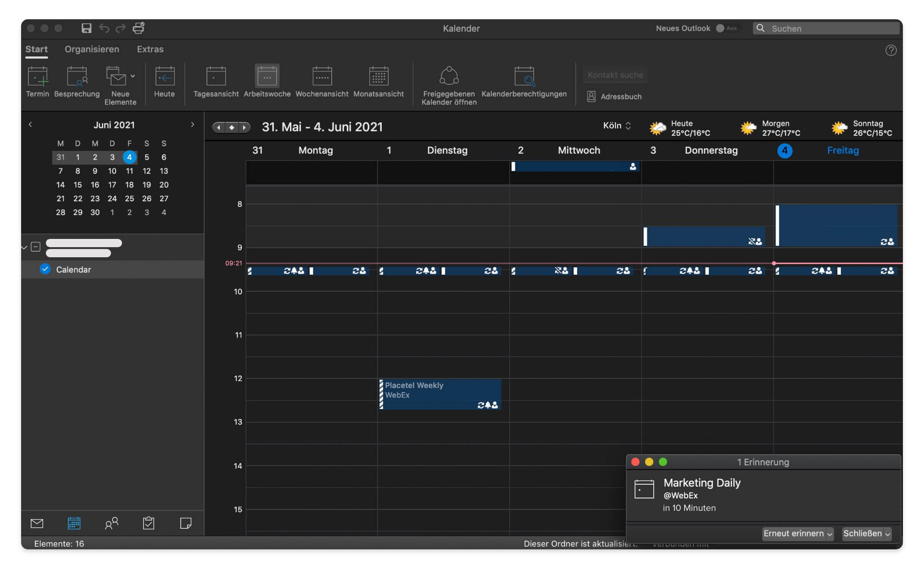The image size is (924, 570).
Task: Click the print icon in title bar
Action: click(139, 28)
